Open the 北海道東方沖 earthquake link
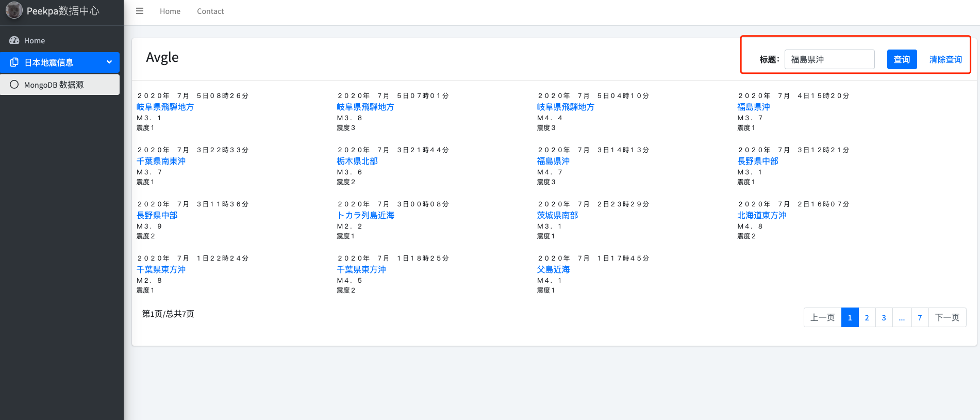The height and width of the screenshot is (420, 980). 762,215
